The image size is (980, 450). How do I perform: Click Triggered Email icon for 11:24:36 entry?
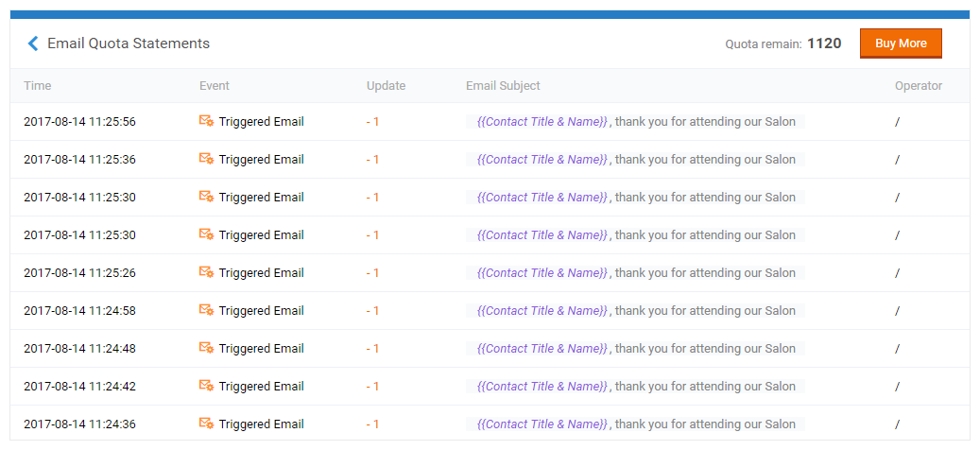(206, 424)
